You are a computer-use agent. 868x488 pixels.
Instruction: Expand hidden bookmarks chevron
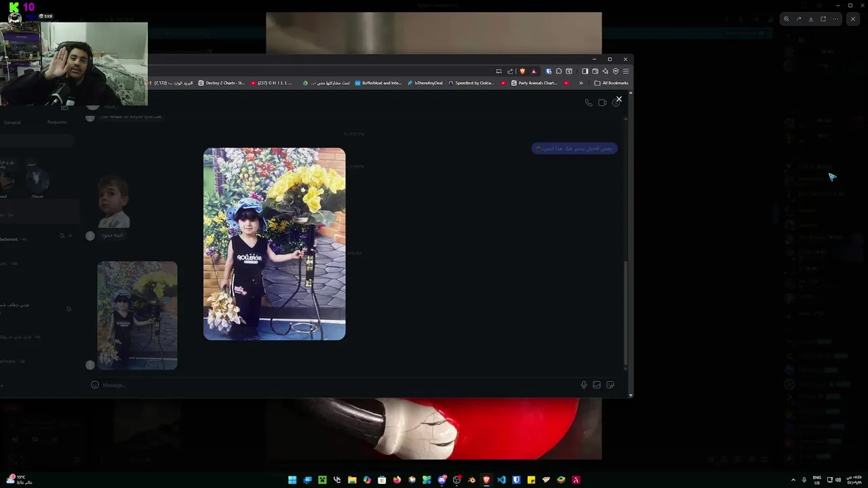[581, 83]
